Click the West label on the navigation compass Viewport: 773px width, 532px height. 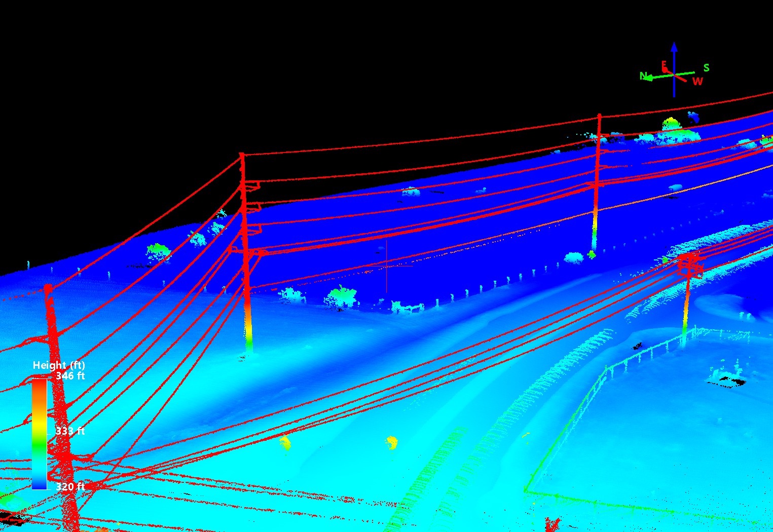click(x=697, y=80)
